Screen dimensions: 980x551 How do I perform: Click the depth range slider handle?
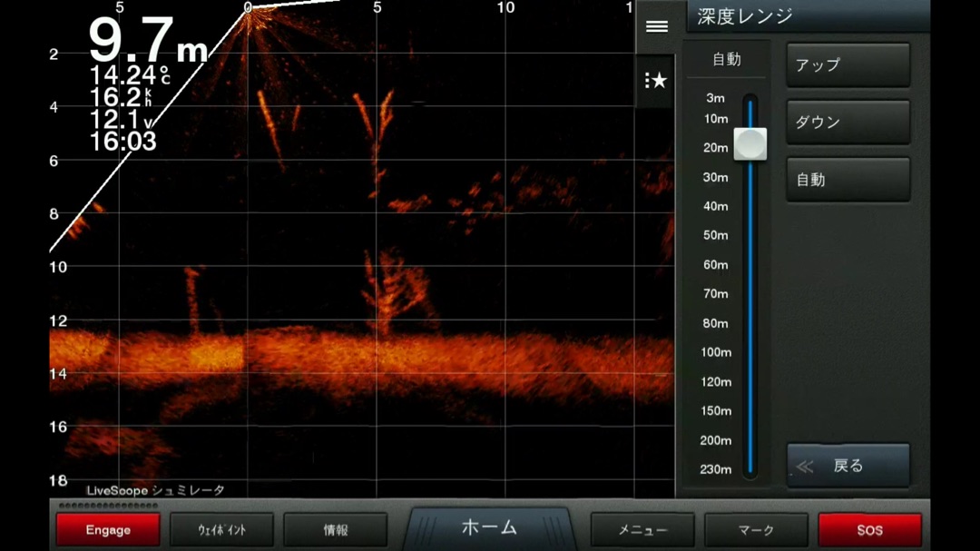(x=750, y=143)
